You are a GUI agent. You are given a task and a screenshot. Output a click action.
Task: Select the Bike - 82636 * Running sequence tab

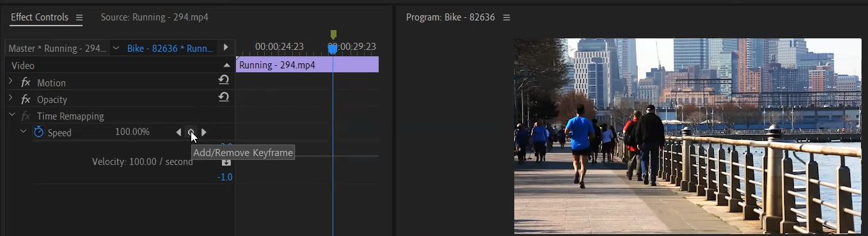[170, 48]
